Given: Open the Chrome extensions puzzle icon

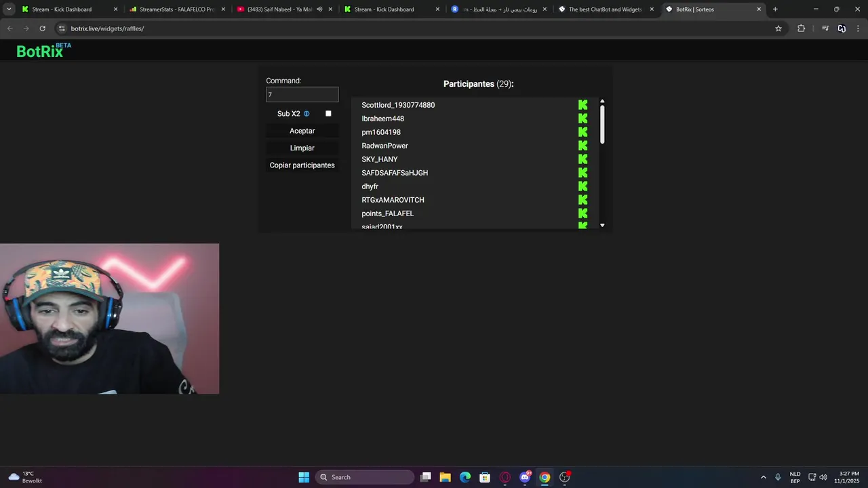Looking at the screenshot, I should click(x=801, y=28).
